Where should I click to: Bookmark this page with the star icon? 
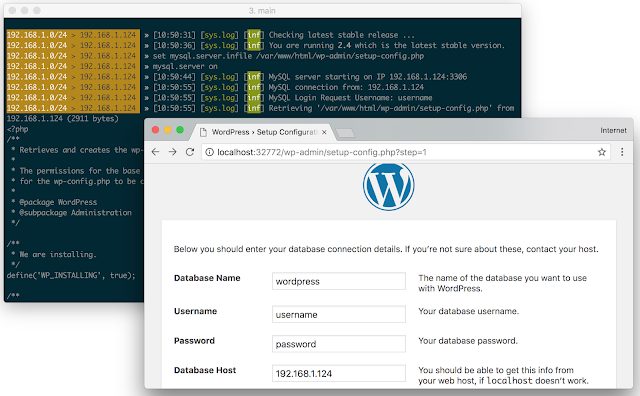[602, 152]
